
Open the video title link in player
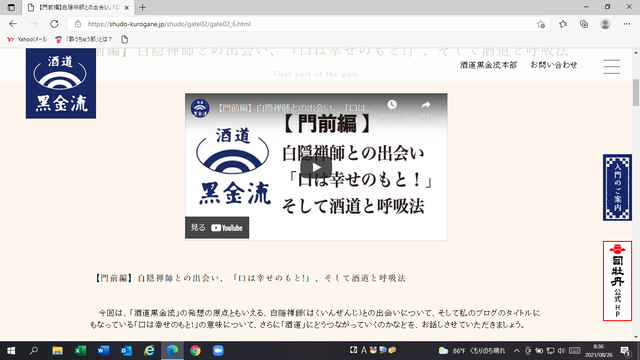(294, 108)
